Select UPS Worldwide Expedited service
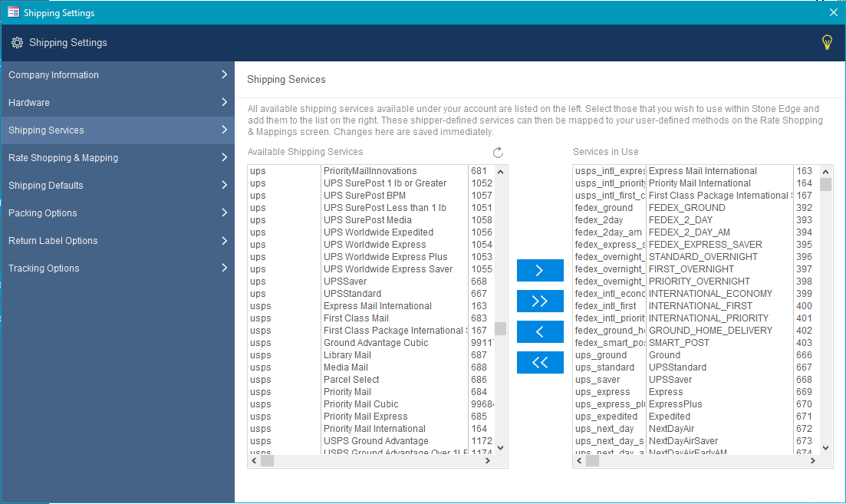This screenshot has width=846, height=504. click(370, 232)
